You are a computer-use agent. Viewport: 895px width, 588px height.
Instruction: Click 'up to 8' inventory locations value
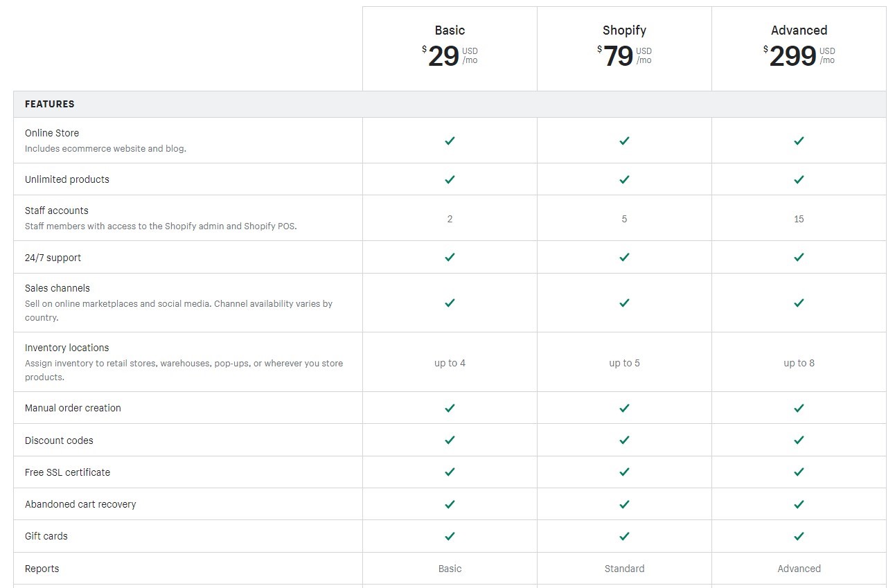coord(799,363)
